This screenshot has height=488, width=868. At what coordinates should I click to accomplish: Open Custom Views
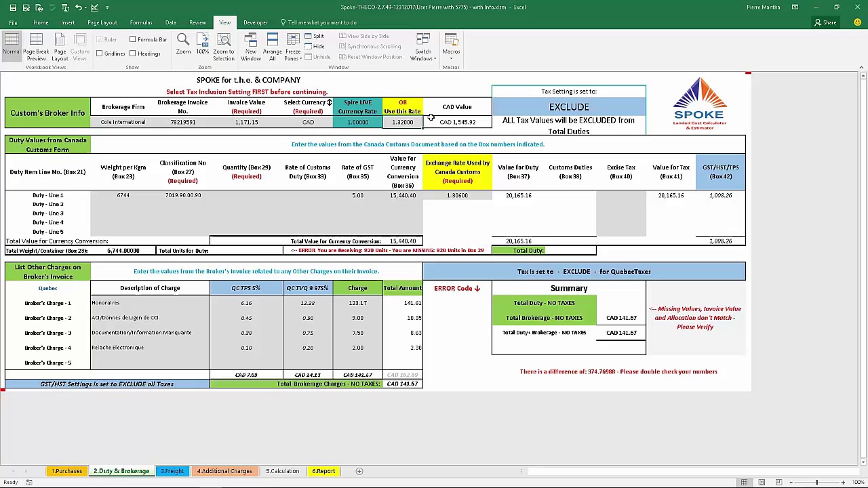79,47
